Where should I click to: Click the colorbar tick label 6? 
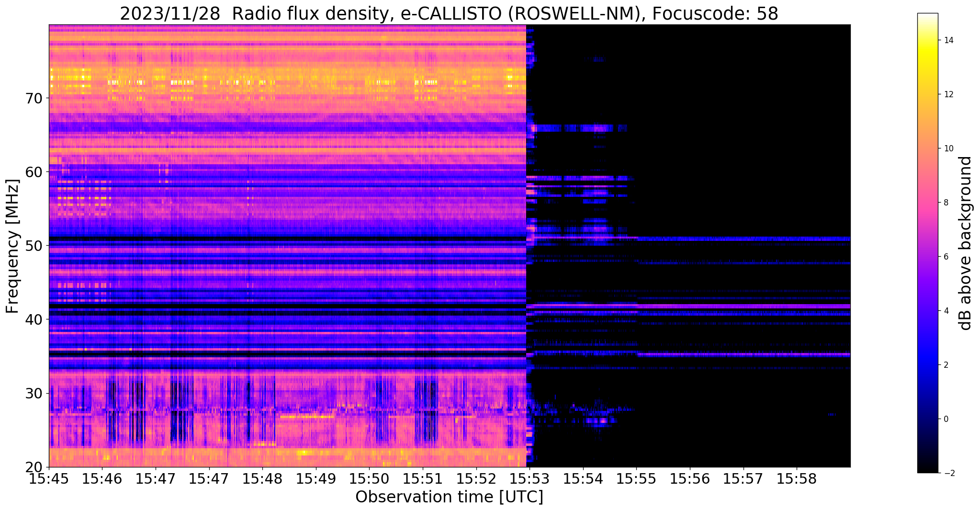click(946, 257)
